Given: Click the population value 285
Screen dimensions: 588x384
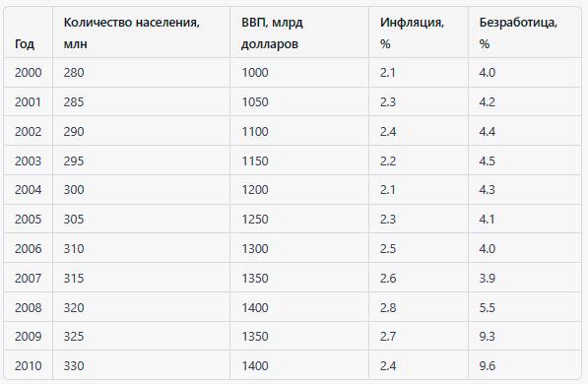Looking at the screenshot, I should pyautogui.click(x=74, y=102).
